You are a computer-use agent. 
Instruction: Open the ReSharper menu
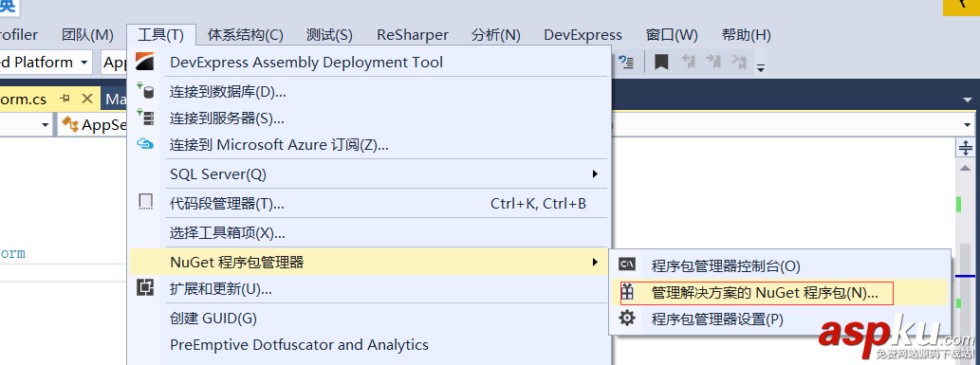413,35
